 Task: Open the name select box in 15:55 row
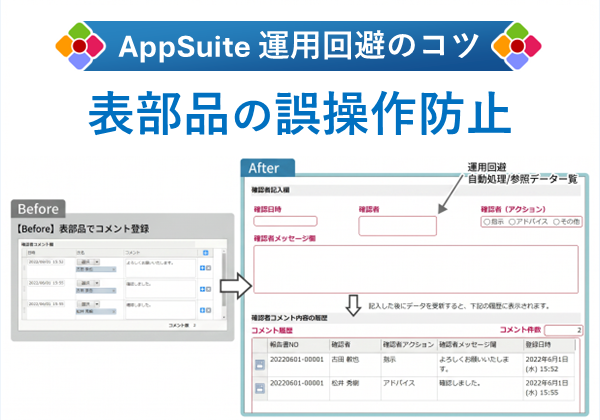pyautogui.click(x=96, y=291)
